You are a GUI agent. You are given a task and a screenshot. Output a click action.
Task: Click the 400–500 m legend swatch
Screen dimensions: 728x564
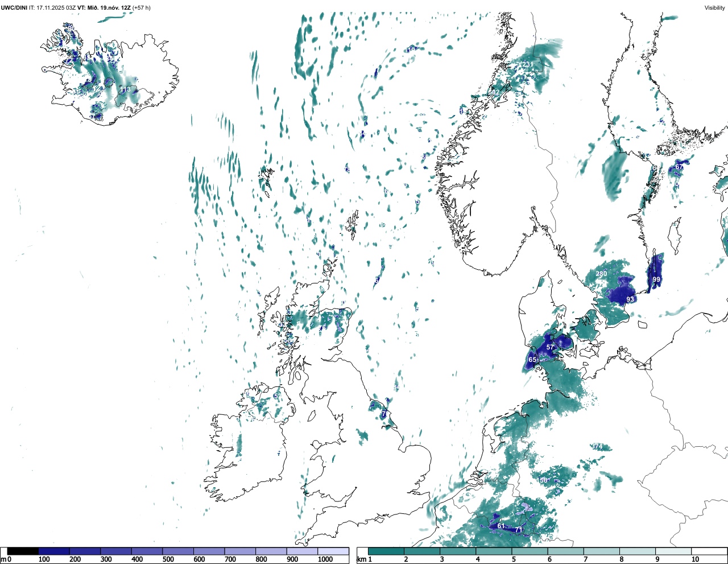coord(147,551)
